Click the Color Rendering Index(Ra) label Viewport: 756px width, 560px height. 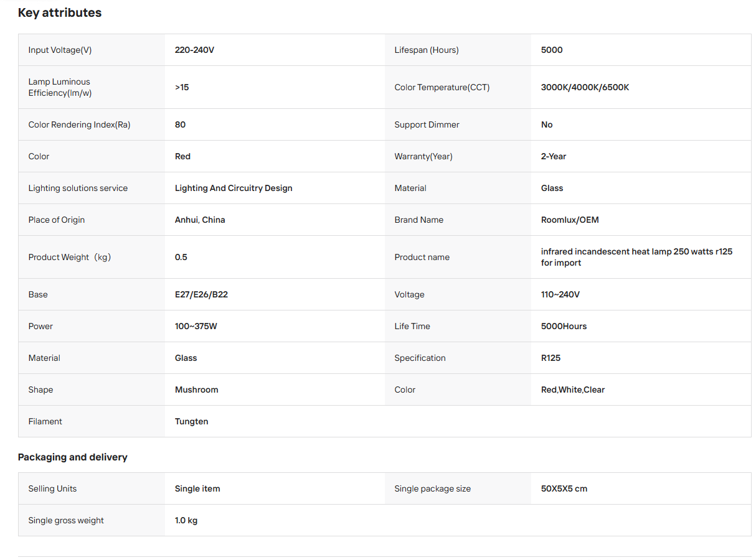(x=79, y=124)
